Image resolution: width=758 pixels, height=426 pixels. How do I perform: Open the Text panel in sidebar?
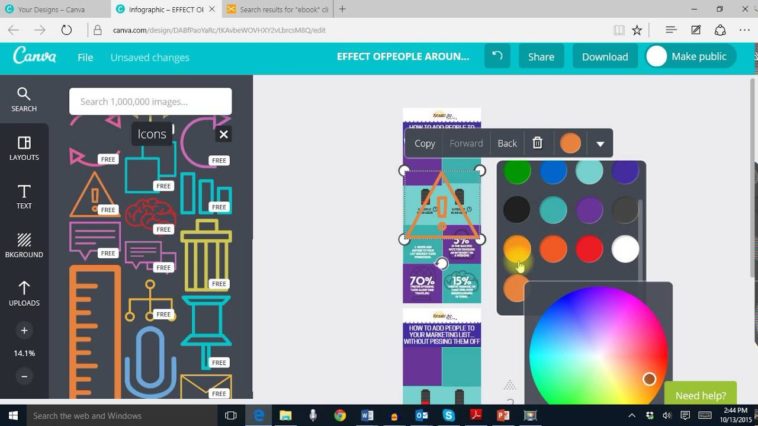click(x=24, y=196)
